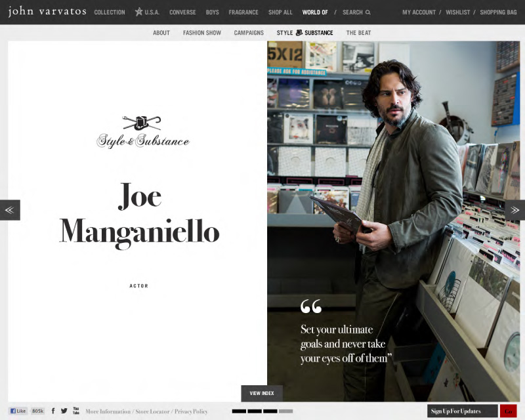Click the My Account link
525x420 pixels.
click(420, 12)
